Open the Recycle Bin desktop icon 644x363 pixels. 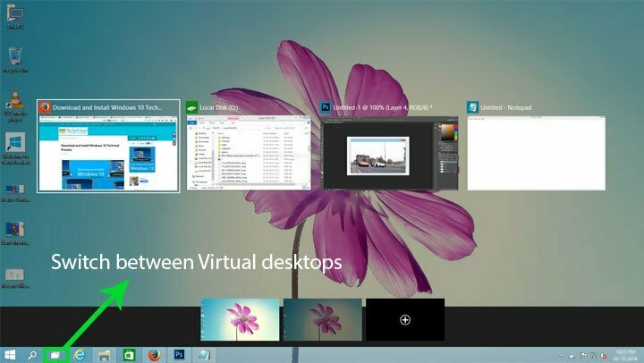tap(15, 60)
